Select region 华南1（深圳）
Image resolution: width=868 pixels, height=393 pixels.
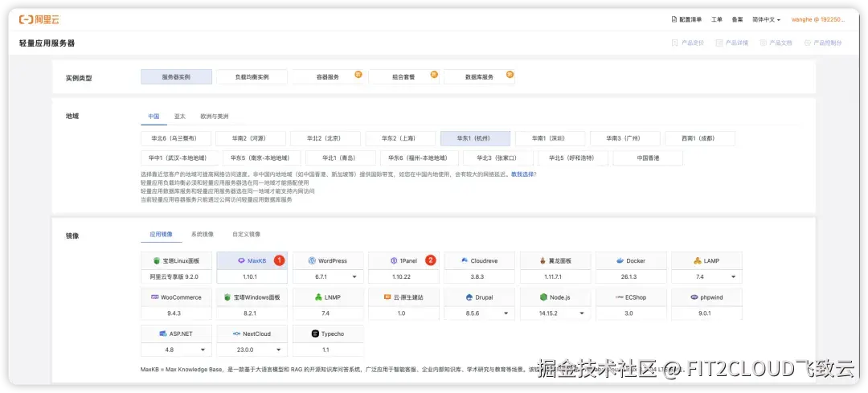click(x=549, y=138)
